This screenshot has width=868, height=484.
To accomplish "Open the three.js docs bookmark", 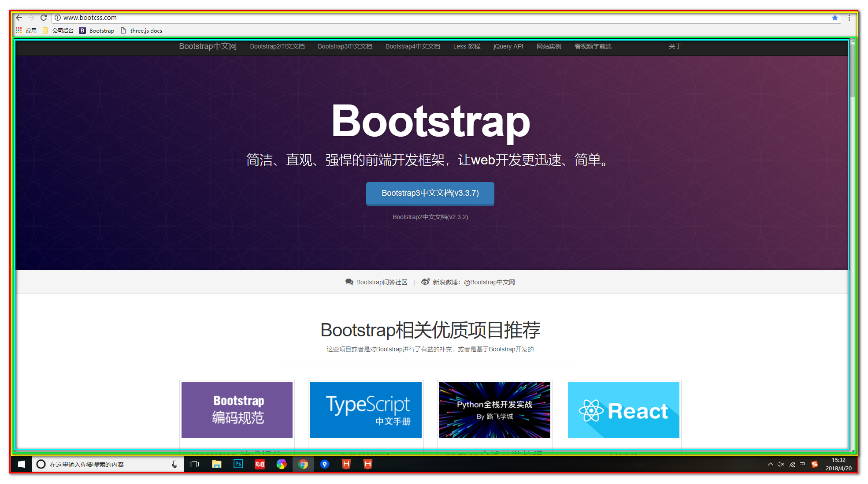I will tap(141, 30).
